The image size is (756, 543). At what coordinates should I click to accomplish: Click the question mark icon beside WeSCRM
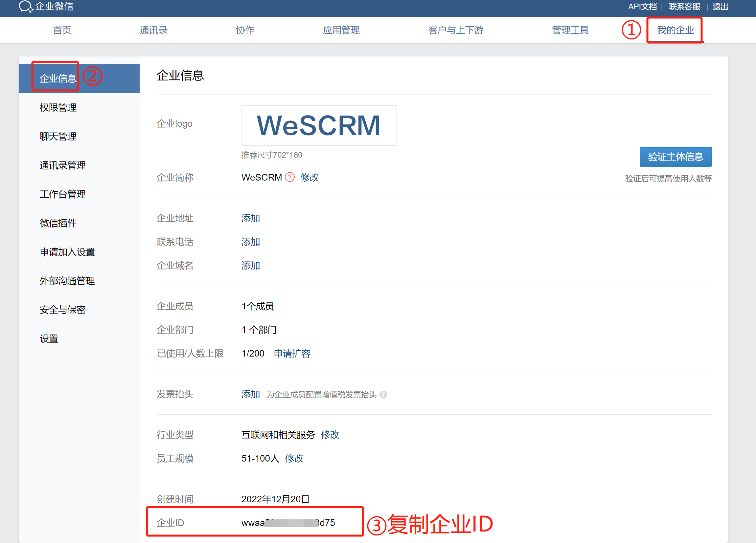(x=290, y=177)
